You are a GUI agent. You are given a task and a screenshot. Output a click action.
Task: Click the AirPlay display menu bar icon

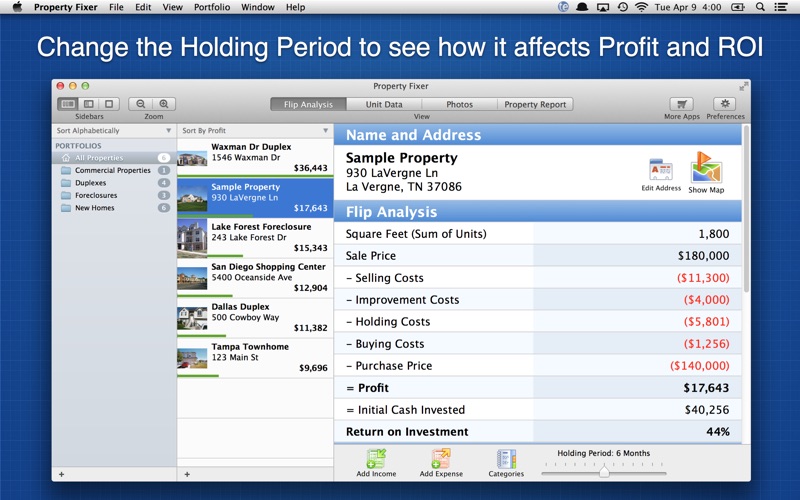[603, 7]
